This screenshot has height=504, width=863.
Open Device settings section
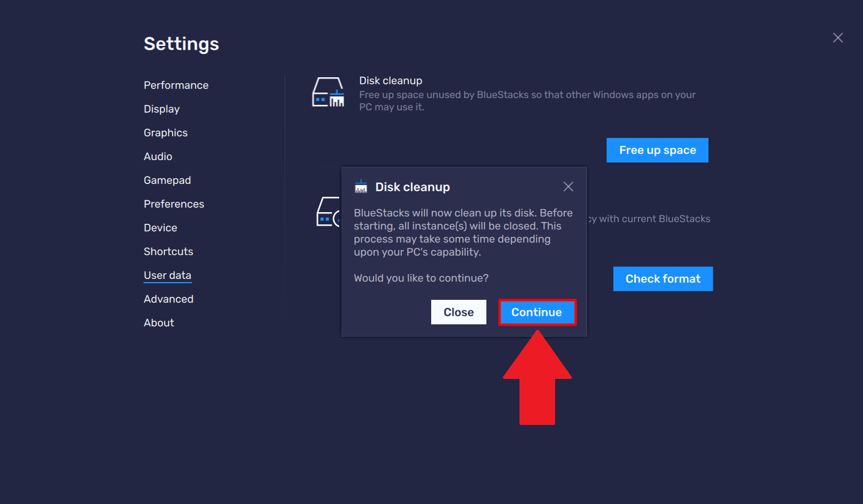click(x=161, y=228)
